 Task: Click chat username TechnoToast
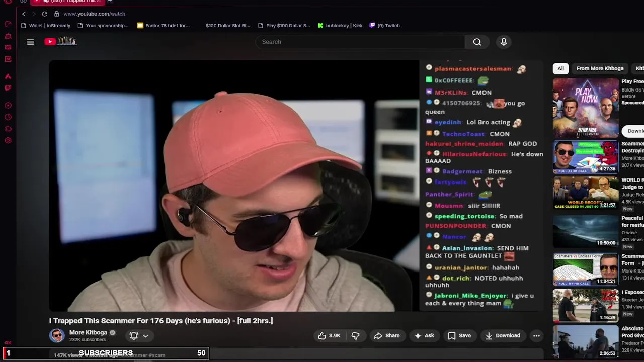(463, 134)
